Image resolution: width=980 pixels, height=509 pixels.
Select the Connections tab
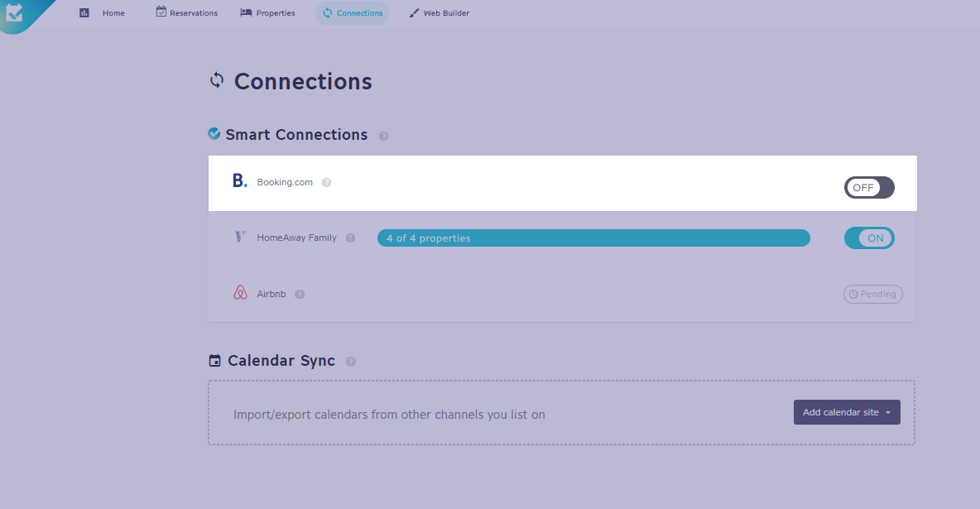click(x=352, y=13)
